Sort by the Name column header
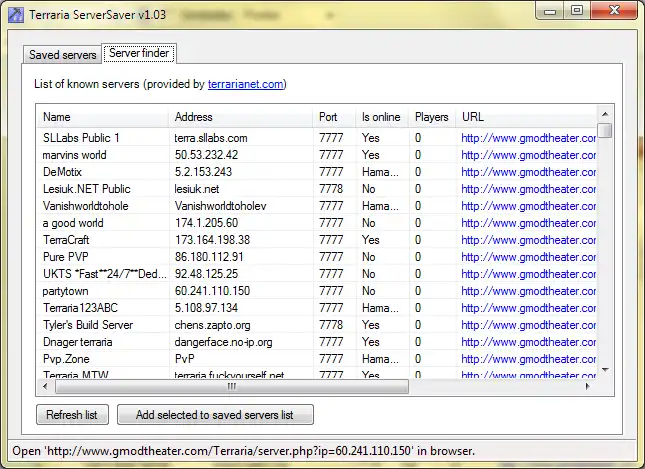This screenshot has height=469, width=645. (102, 117)
